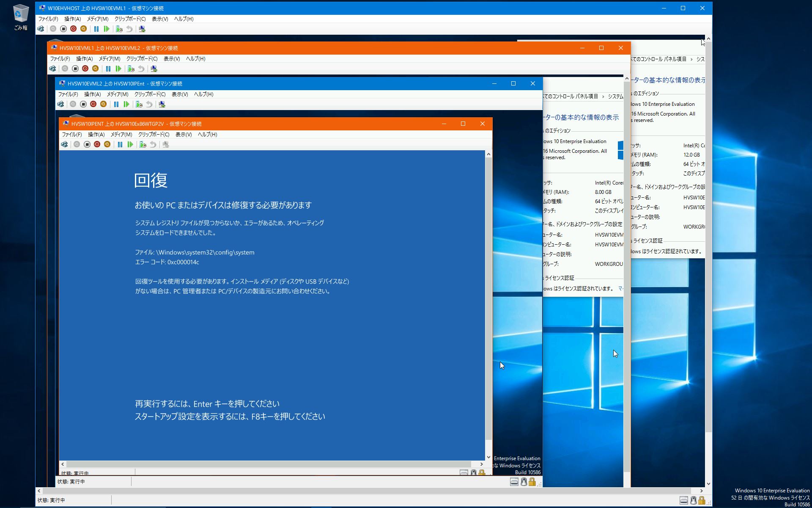Shut down HVSW10IPEnt with the red icon
This screenshot has width=812, height=508.
tap(93, 104)
